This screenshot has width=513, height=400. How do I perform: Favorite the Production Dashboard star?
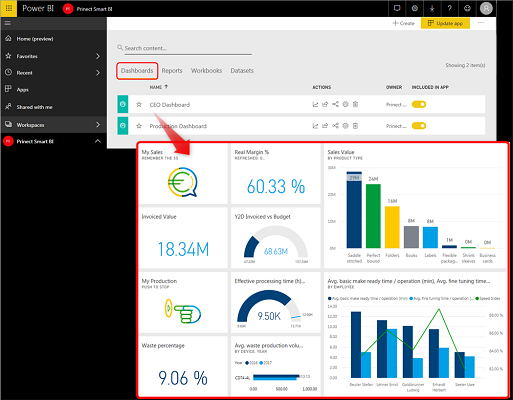click(x=139, y=126)
